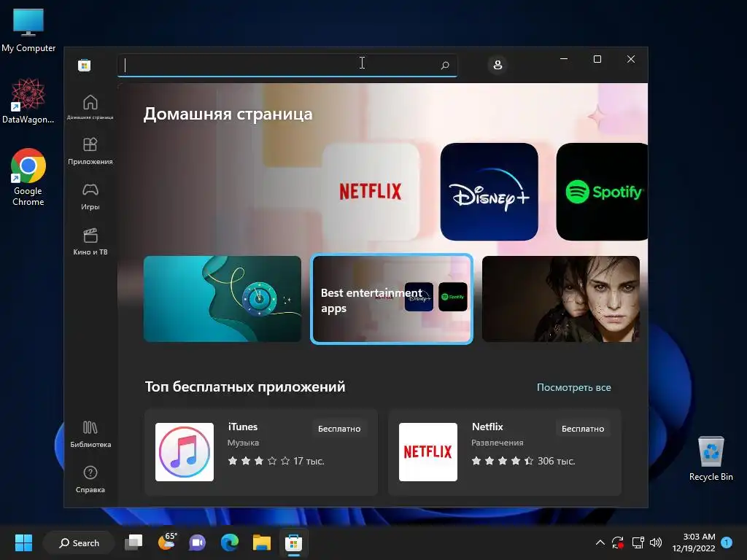Open Кино и ТВ section in sidebar
Image resolution: width=747 pixels, height=560 pixels.
pyautogui.click(x=90, y=242)
